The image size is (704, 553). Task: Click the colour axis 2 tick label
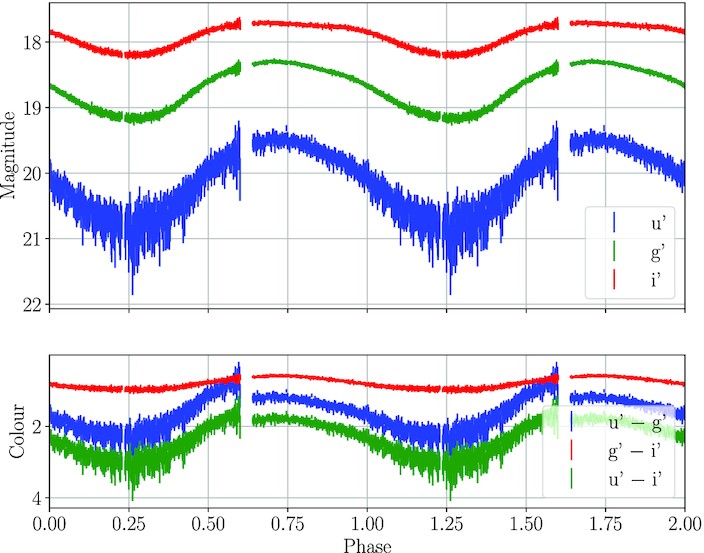click(36, 426)
